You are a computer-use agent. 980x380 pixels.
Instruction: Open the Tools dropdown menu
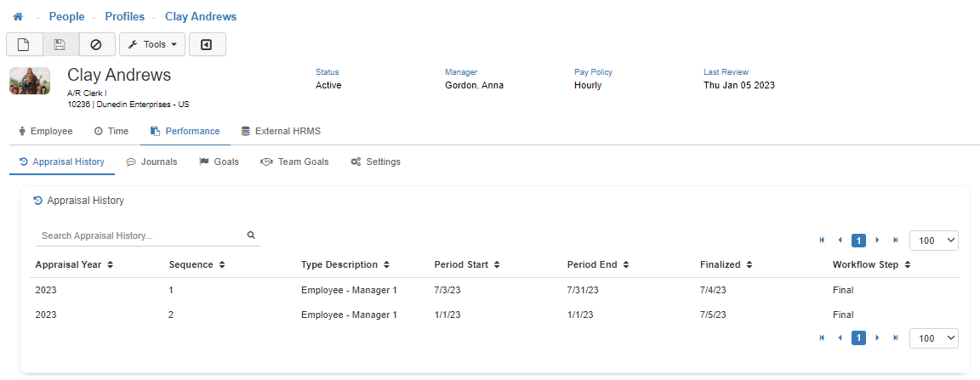coord(151,44)
